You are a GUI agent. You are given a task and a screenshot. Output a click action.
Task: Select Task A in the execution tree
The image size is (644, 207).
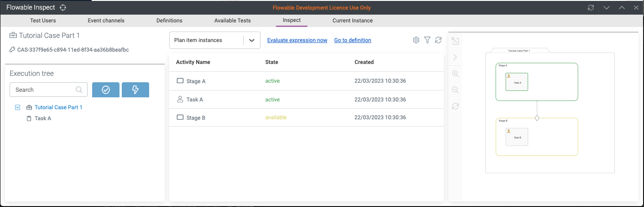pyautogui.click(x=43, y=118)
